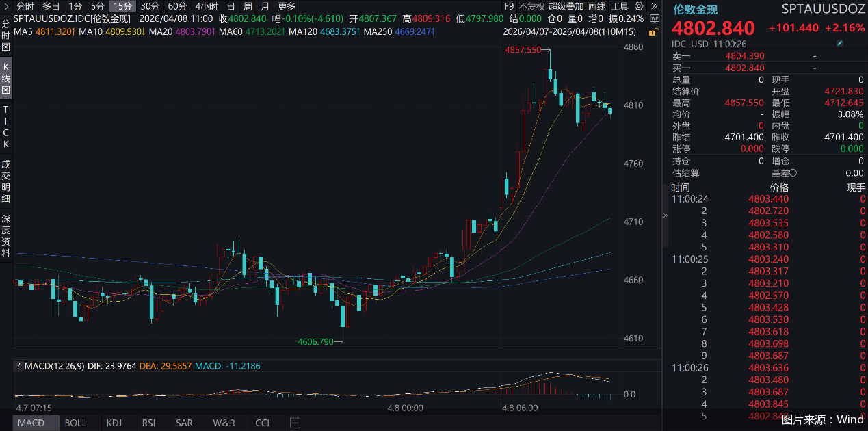The height and width of the screenshot is (431, 868).
Task: Click the pencil edit icon in quote panel
Action: [x=840, y=44]
